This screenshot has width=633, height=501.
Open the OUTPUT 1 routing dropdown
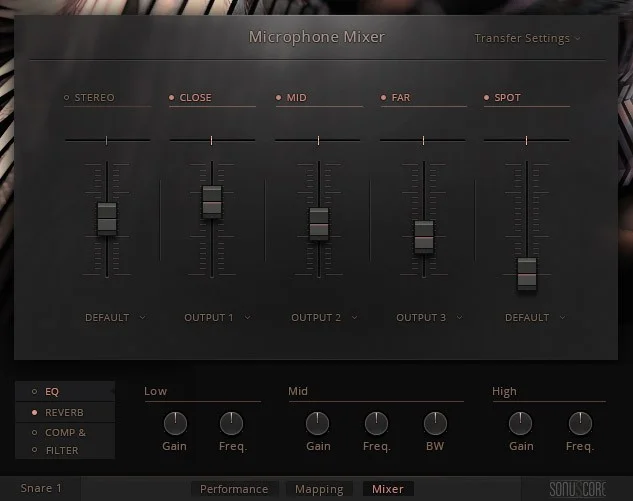click(217, 318)
